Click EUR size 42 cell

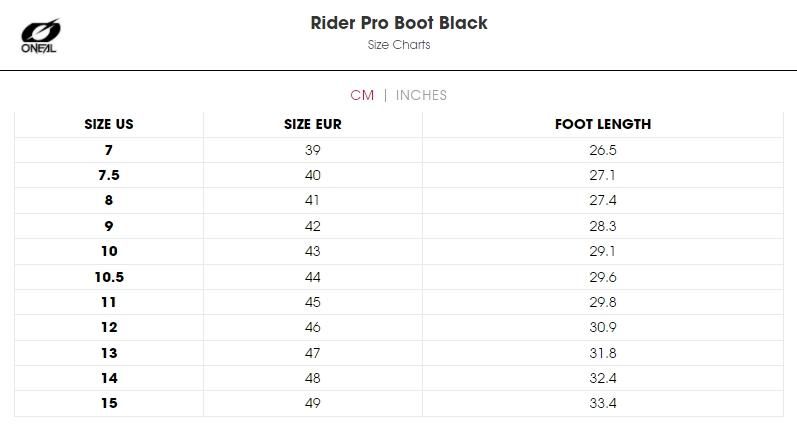pyautogui.click(x=313, y=226)
